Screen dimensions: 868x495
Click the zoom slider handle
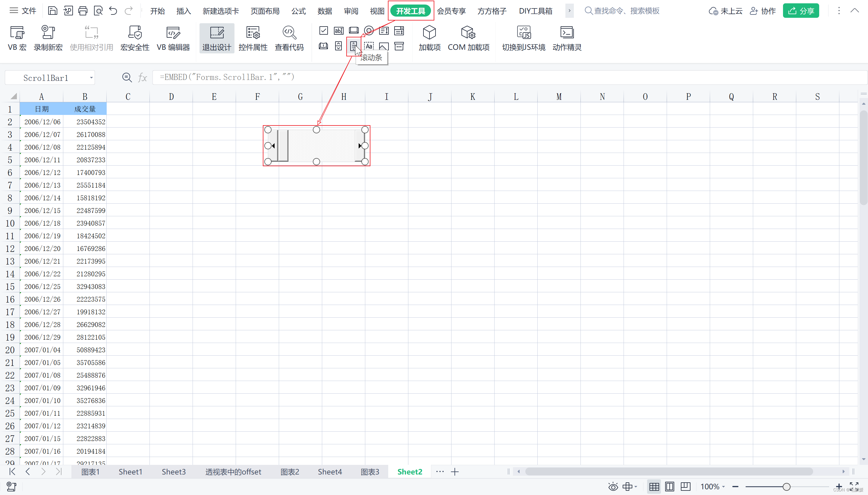(x=786, y=487)
